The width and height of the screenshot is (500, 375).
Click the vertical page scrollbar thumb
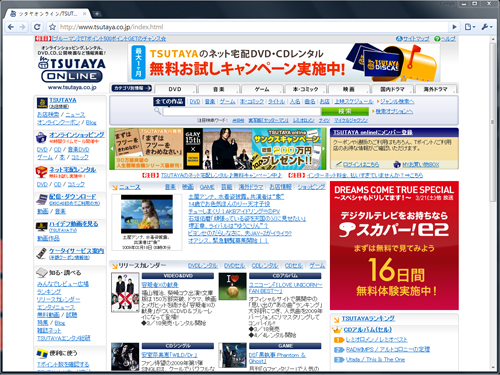(493, 122)
